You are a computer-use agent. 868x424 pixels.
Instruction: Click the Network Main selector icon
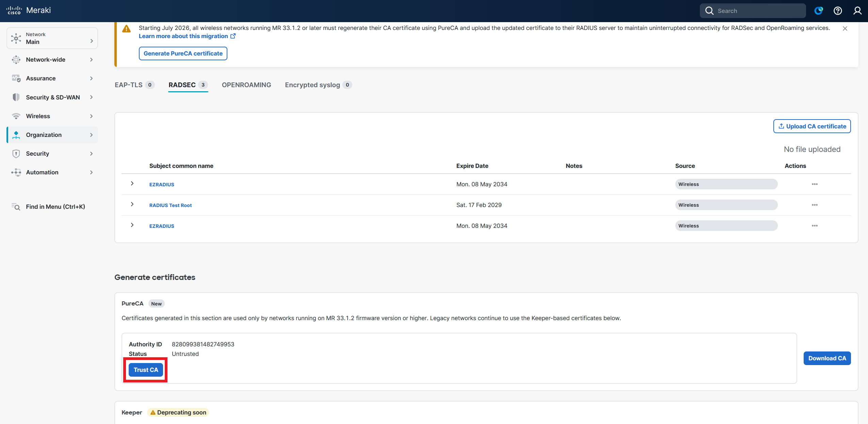click(16, 38)
